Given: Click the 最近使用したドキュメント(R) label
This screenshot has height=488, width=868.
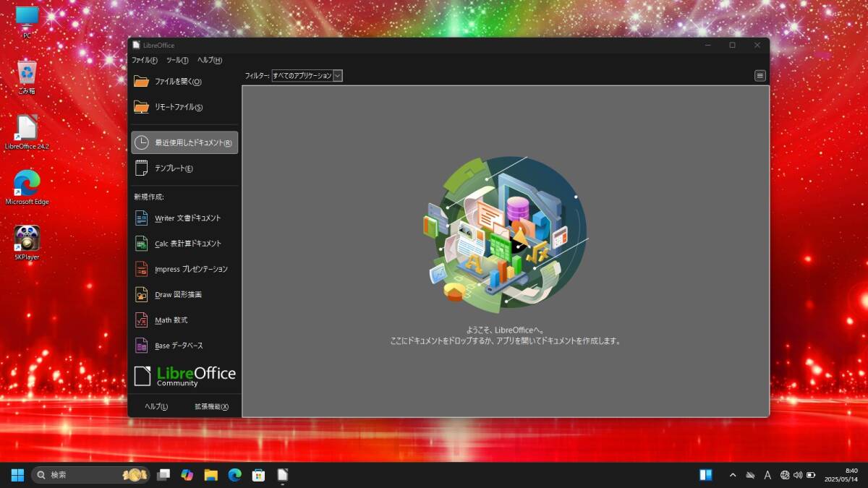Looking at the screenshot, I should 193,142.
